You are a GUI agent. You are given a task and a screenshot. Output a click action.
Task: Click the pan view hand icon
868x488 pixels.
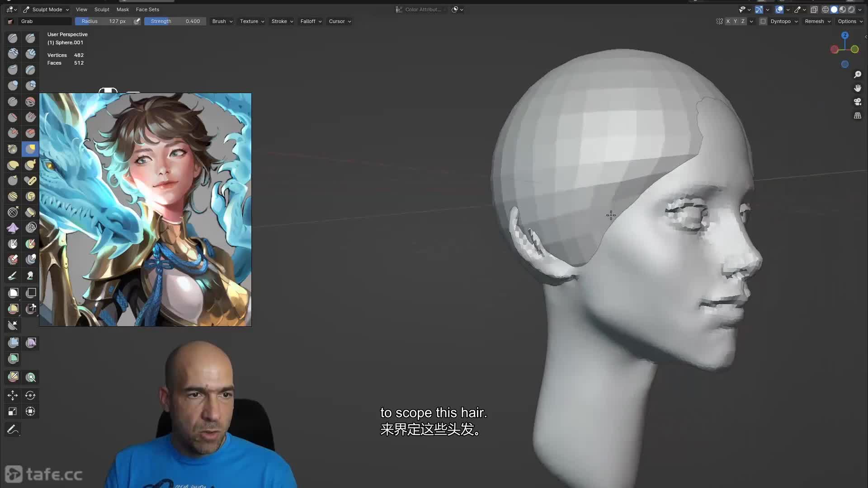(858, 88)
